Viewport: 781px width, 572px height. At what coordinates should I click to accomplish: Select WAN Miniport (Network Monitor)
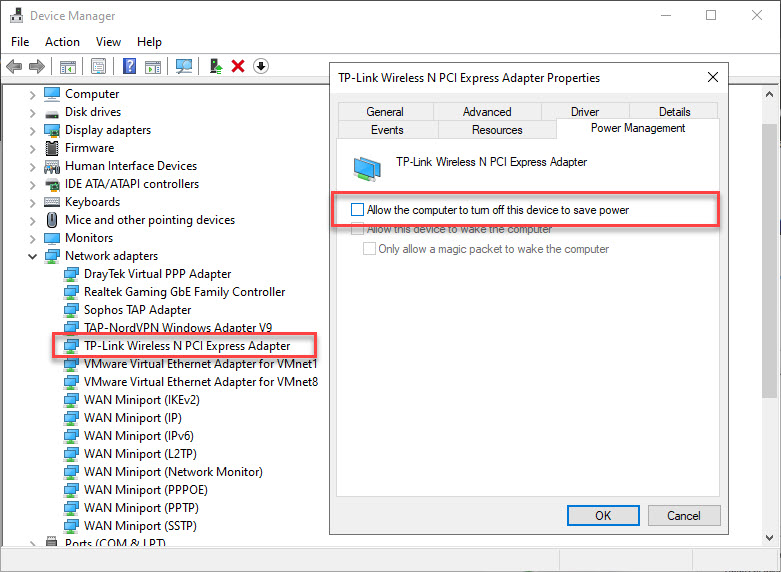point(173,472)
